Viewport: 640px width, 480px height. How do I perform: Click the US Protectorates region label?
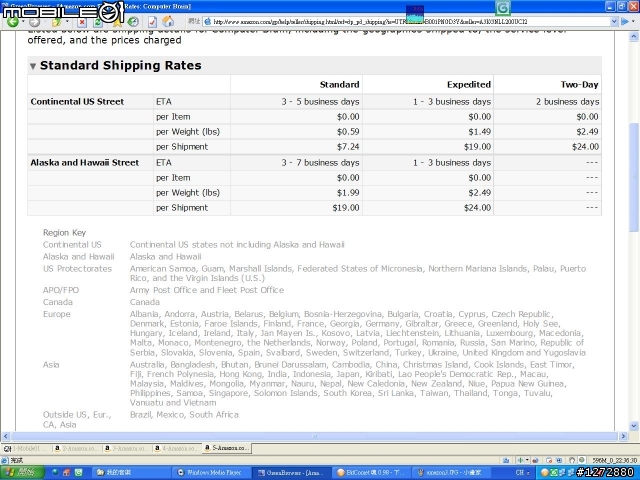(x=78, y=269)
